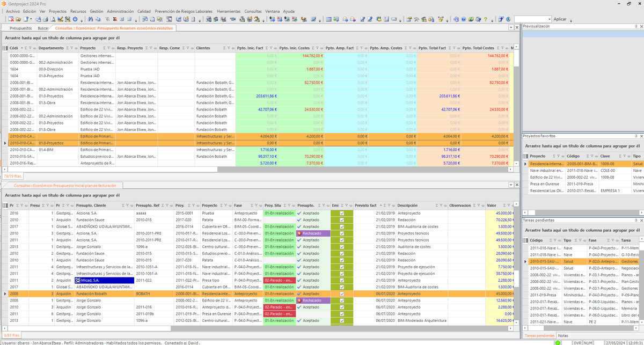Open the Herramientas menu
This screenshot has height=345, width=644.
coord(229,11)
